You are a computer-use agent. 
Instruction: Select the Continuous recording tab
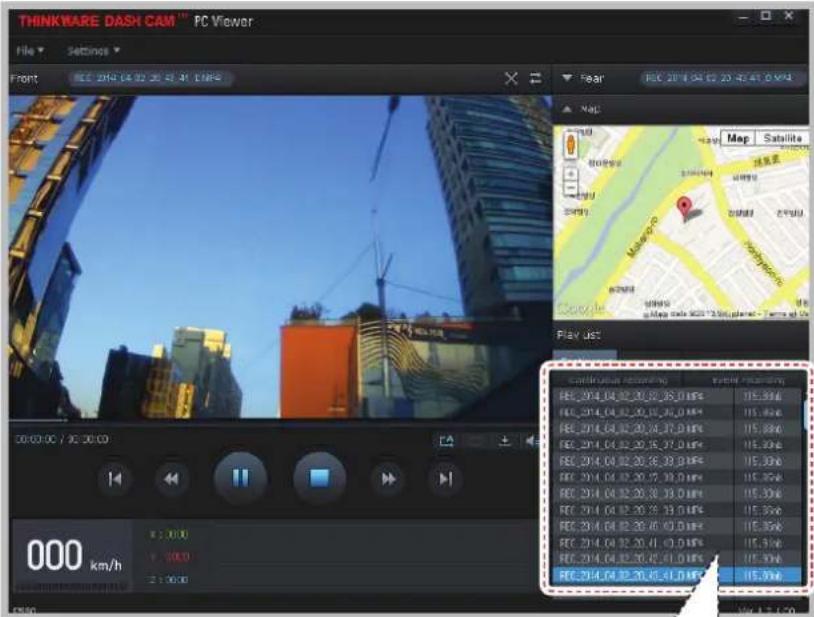[617, 380]
